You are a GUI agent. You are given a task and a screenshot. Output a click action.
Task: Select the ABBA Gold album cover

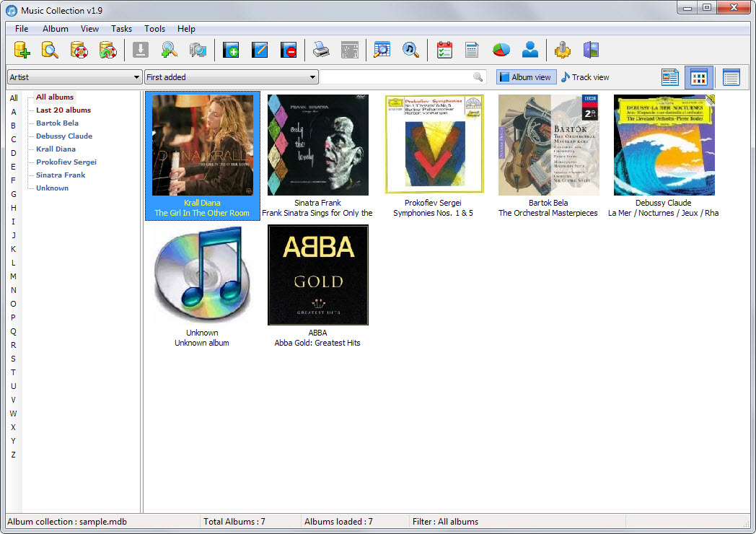(317, 275)
